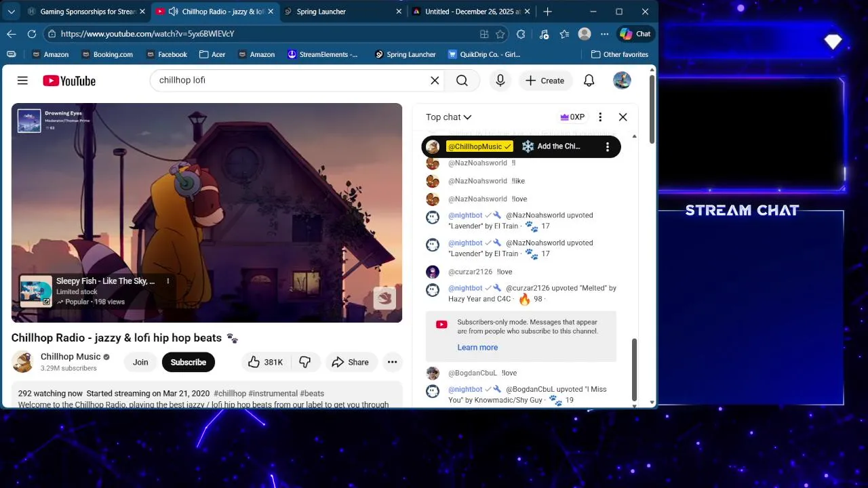Screen dimensions: 868x488
Task: Share the video
Action: [x=350, y=362]
